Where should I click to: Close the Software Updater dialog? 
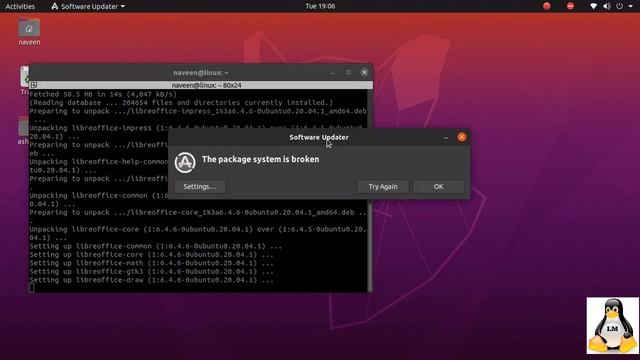(x=462, y=137)
